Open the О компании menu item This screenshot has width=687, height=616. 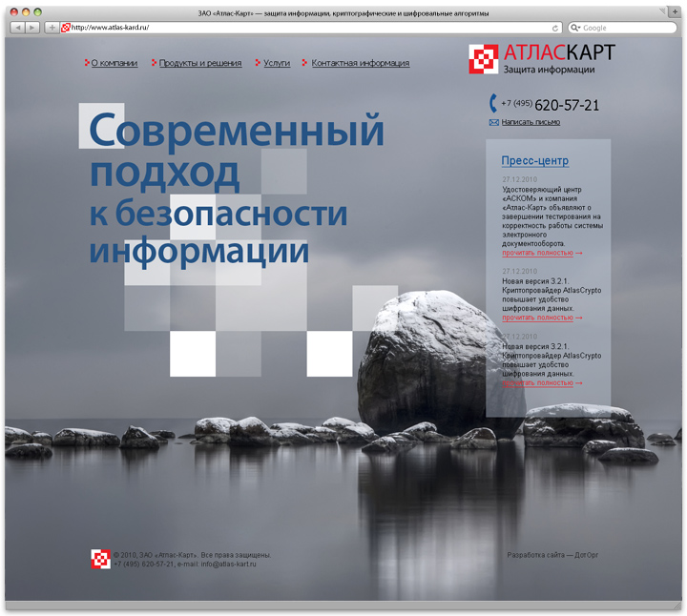(x=114, y=63)
